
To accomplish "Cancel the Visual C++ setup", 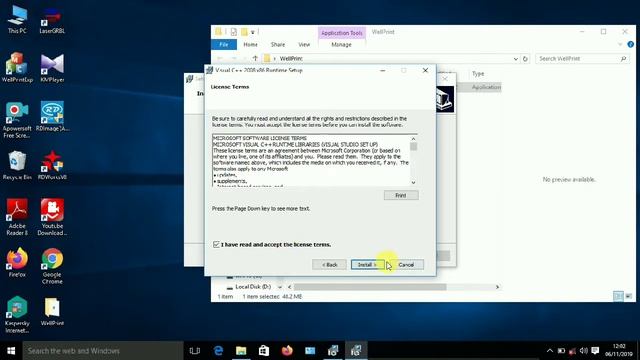I will (x=406, y=264).
